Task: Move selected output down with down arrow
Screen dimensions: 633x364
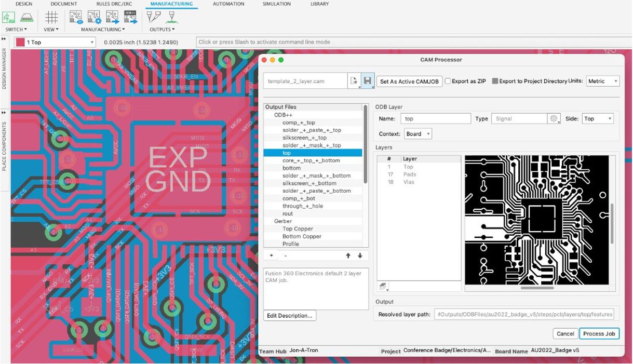Action: tap(359, 255)
